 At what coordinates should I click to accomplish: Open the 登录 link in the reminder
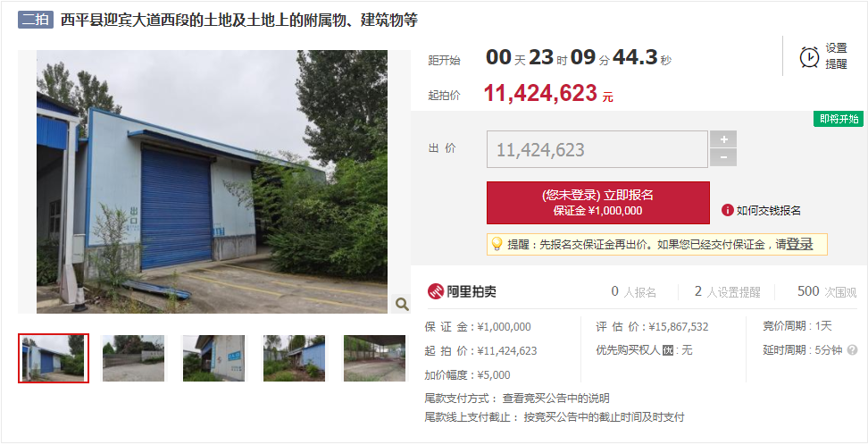(x=800, y=244)
